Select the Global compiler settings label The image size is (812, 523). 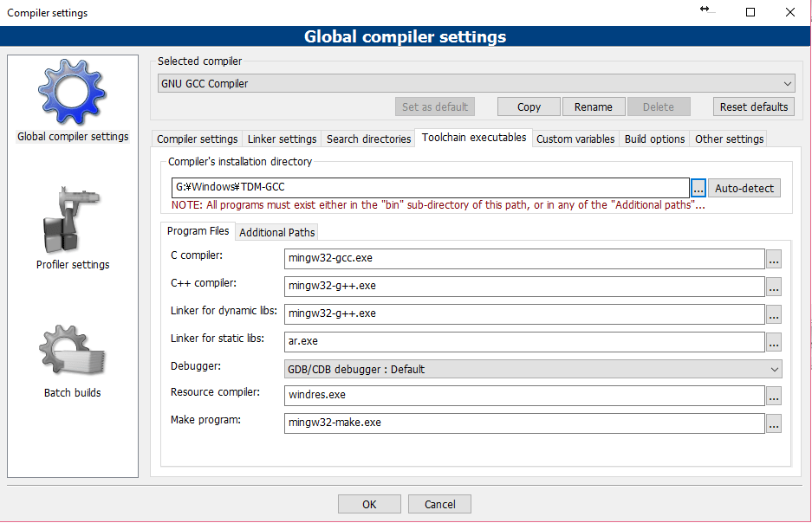tap(73, 137)
